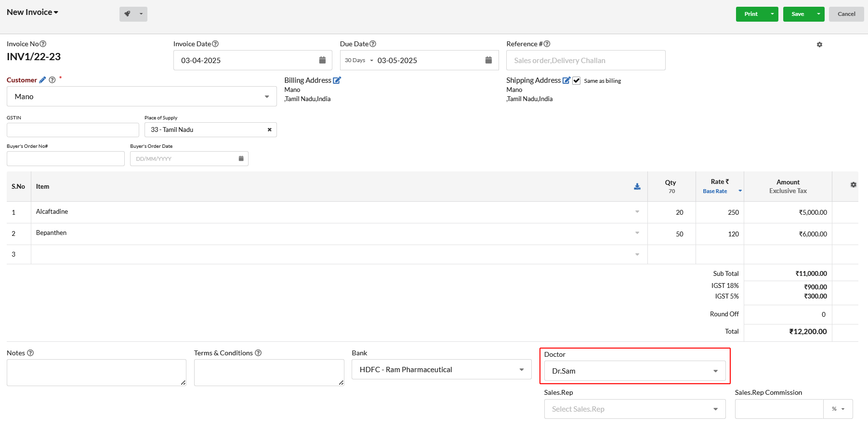Expand the Save options arrow
Image resolution: width=868 pixels, height=428 pixels.
[x=818, y=14]
